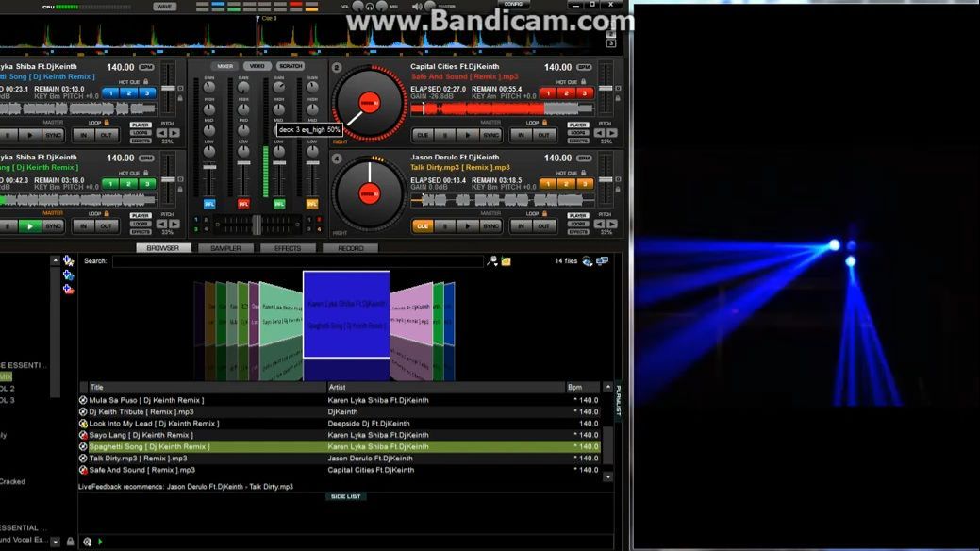Click the deck 2 jog wheel center
This screenshot has width=980, height=551.
pos(369,103)
